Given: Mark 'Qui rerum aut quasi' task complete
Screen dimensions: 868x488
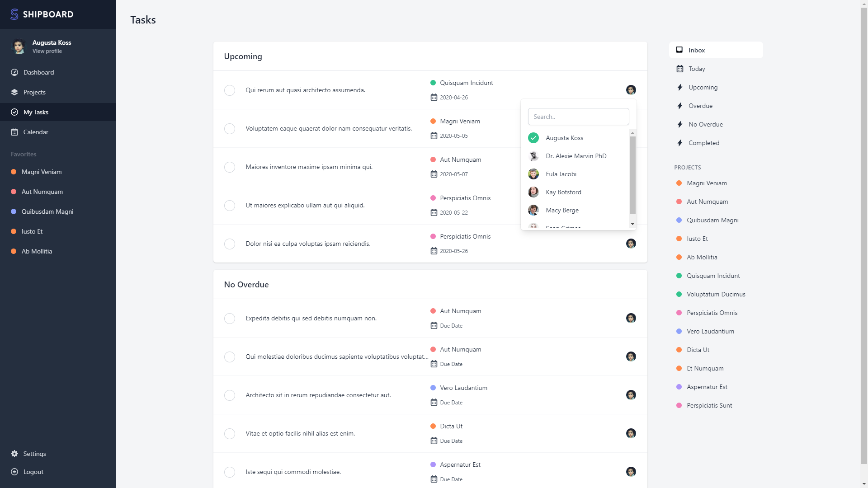Looking at the screenshot, I should coord(230,90).
